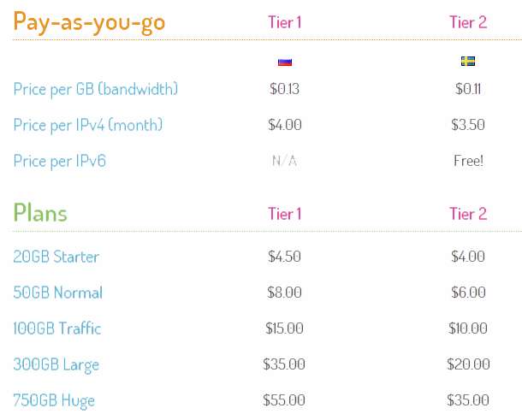Select the 20GB Starter plan
Screen dimensions: 522x420
pos(56,257)
